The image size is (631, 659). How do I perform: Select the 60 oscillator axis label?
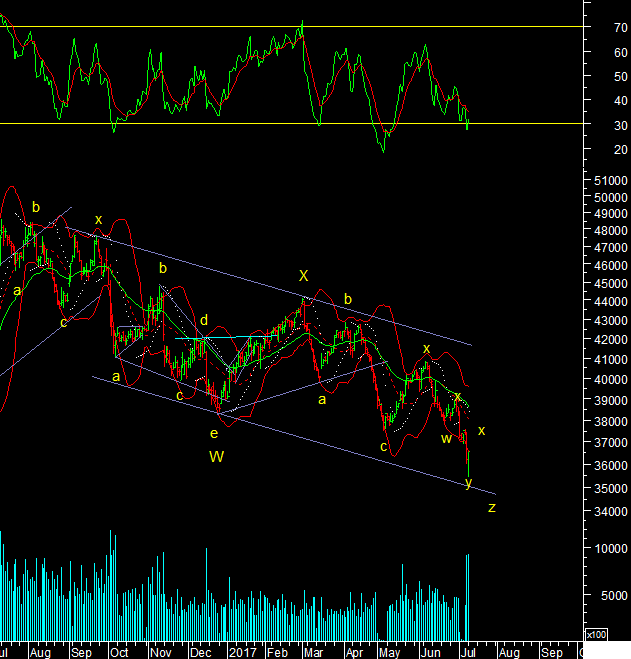click(x=620, y=53)
